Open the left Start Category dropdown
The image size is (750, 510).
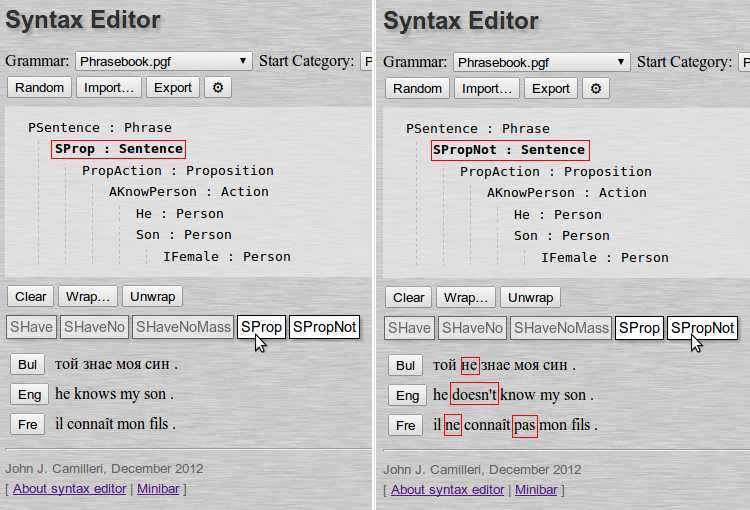click(x=366, y=62)
